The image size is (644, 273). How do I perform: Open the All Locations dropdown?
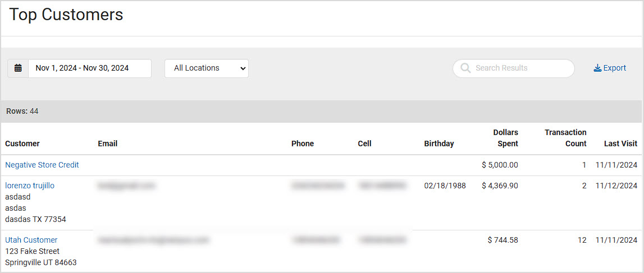[x=207, y=68]
